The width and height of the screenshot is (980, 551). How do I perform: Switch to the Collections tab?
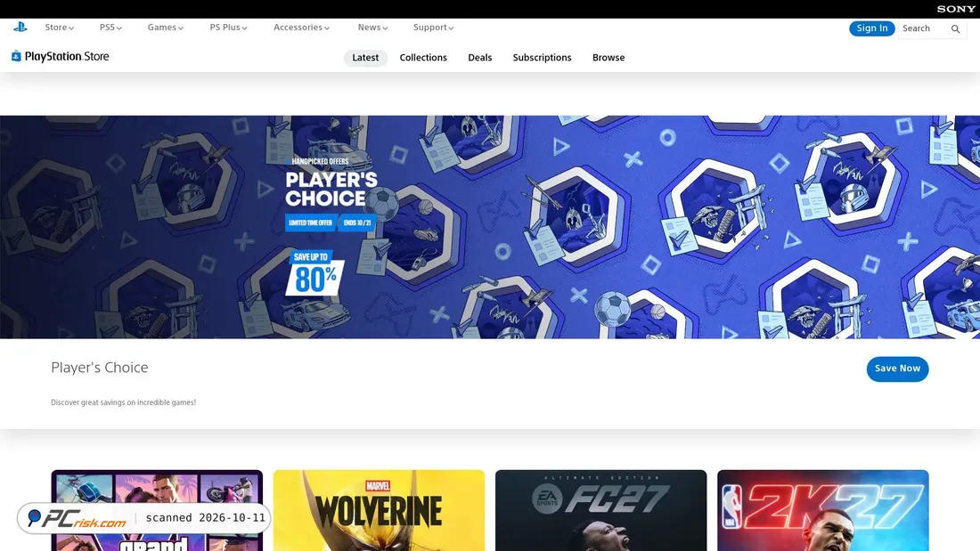coord(423,58)
